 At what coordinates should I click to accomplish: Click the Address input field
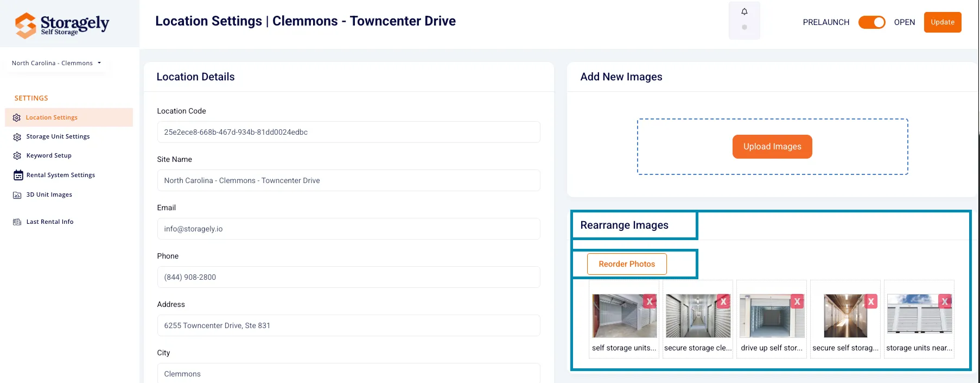[x=349, y=325]
